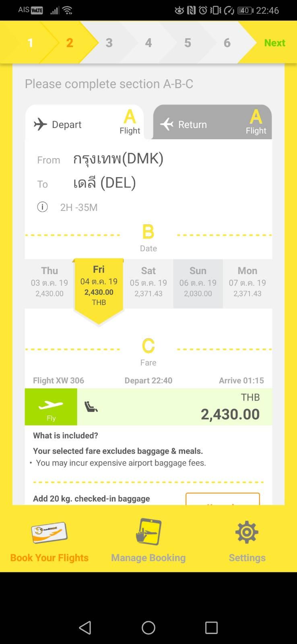Open the From airport selector กรุงเทพ(DMK)

[x=118, y=159]
